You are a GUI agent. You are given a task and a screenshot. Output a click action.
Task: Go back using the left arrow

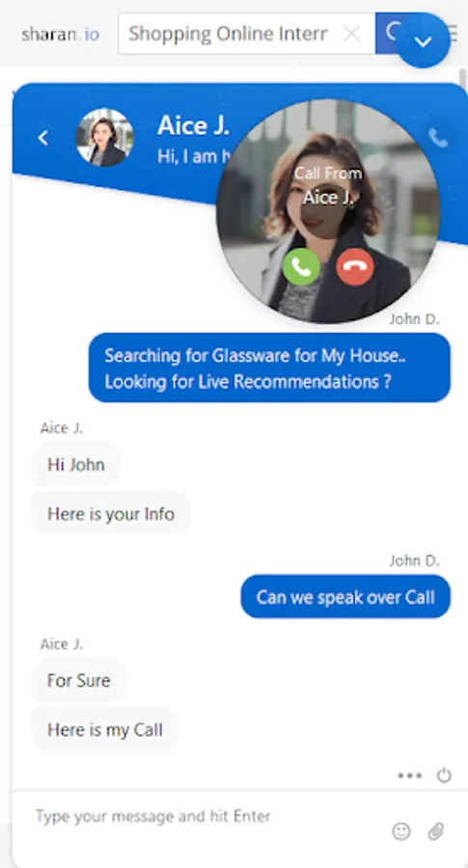[43, 138]
